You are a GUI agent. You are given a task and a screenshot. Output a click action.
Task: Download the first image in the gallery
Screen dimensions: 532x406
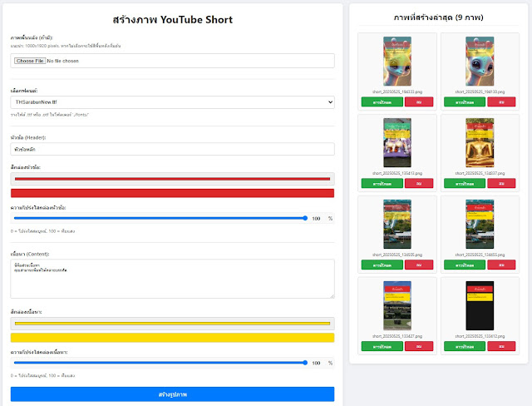382,101
